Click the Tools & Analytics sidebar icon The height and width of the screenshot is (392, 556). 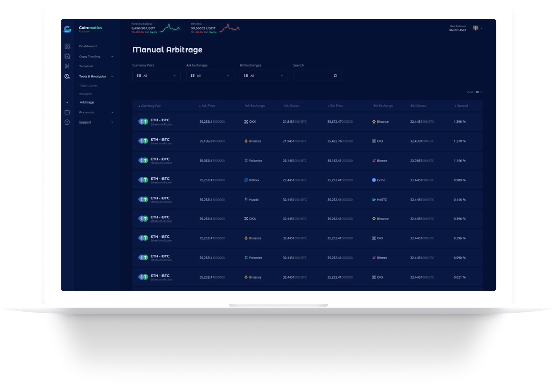(x=67, y=76)
